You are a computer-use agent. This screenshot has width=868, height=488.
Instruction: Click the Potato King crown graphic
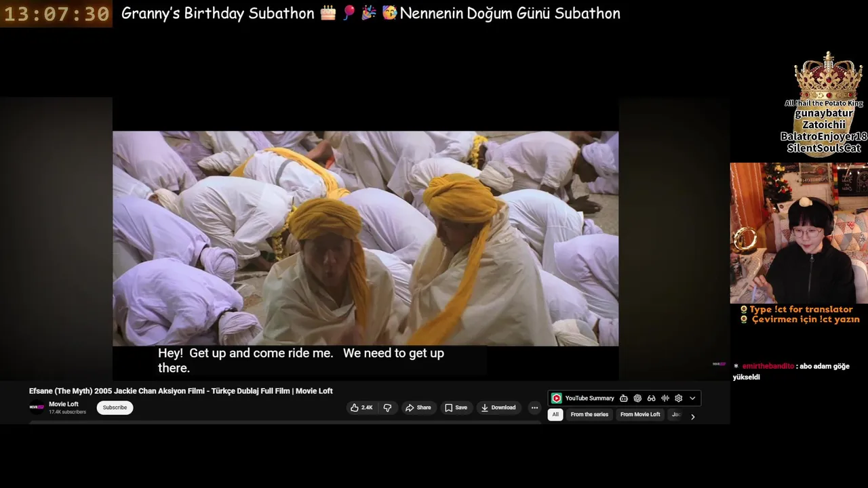[x=828, y=76]
